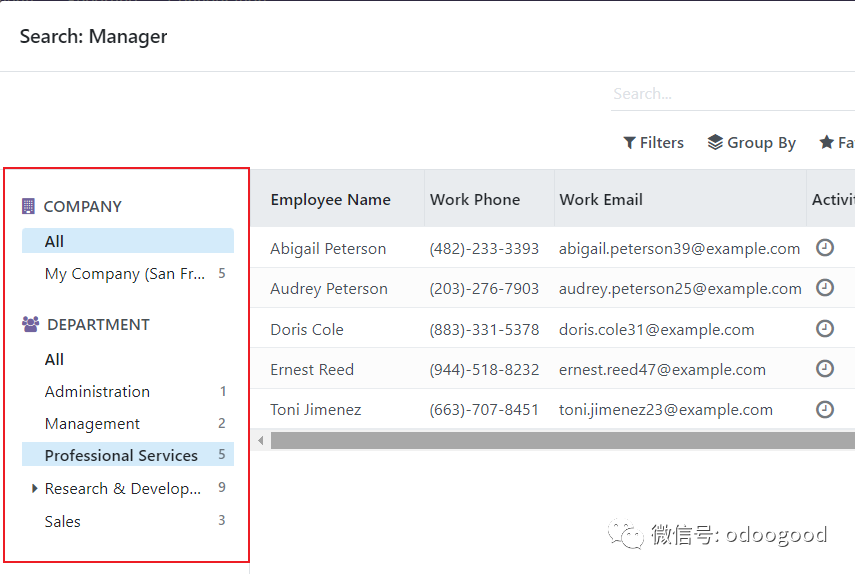Viewport: 855px width, 574px height.
Task: Click the activity clock icon for Audrey Peterson
Action: (x=825, y=288)
